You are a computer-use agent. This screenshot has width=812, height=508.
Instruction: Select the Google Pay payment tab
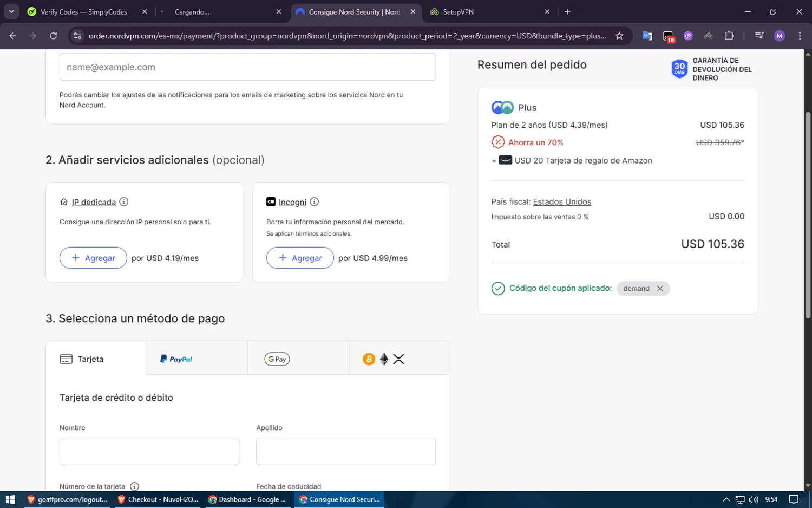pyautogui.click(x=298, y=358)
